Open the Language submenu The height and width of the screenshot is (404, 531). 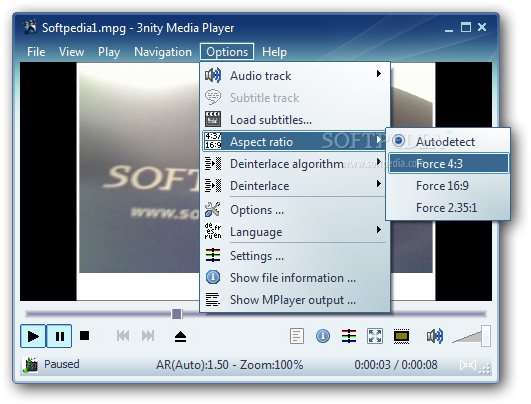coord(295,232)
